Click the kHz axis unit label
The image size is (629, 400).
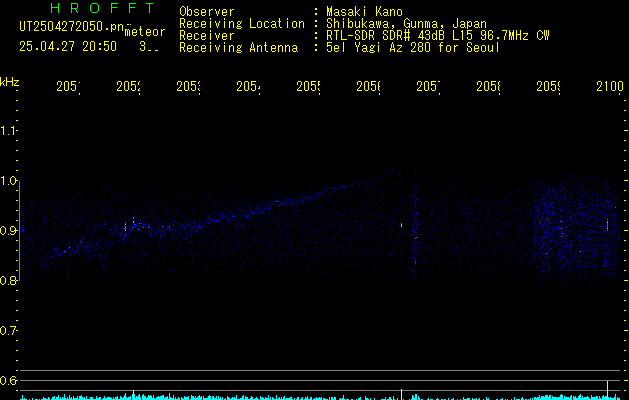click(x=9, y=82)
